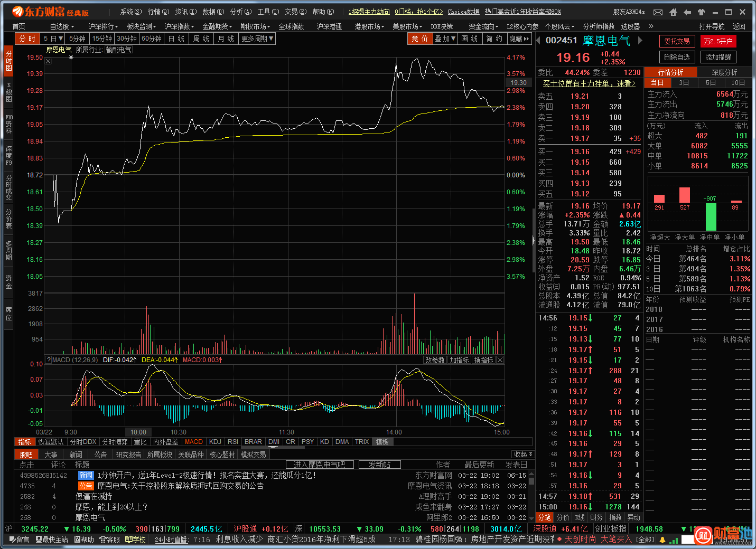Screen dimensions: 756x549
Task: Click the 10:00 time marker on the axis
Action: click(138, 432)
